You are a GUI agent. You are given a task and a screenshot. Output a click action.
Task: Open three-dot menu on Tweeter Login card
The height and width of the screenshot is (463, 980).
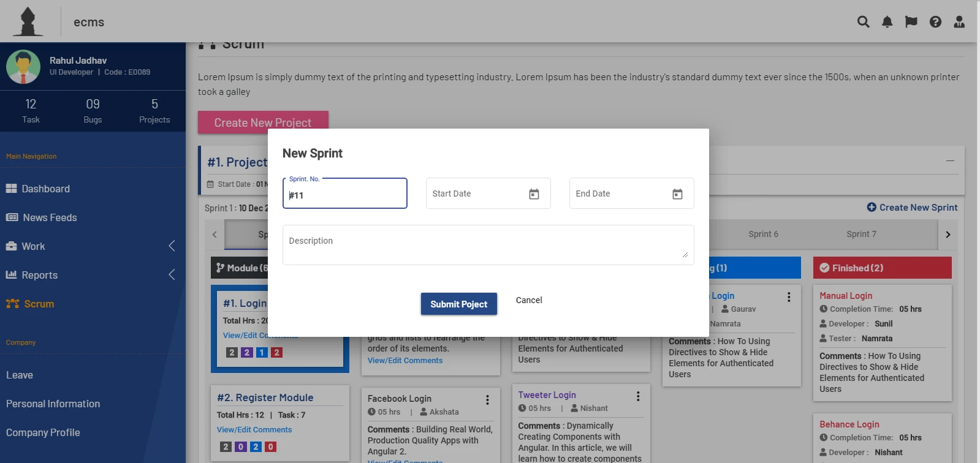pos(638,396)
